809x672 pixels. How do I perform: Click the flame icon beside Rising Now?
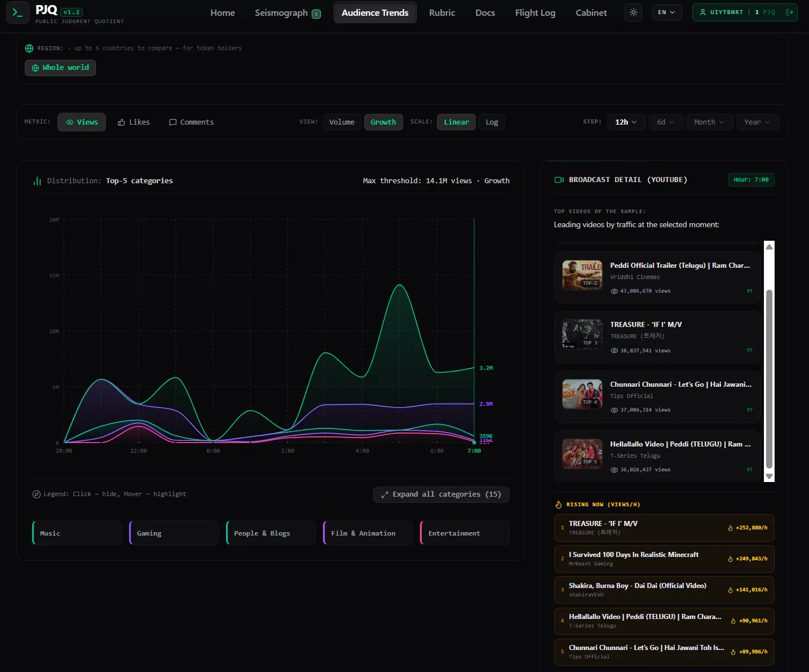point(559,505)
